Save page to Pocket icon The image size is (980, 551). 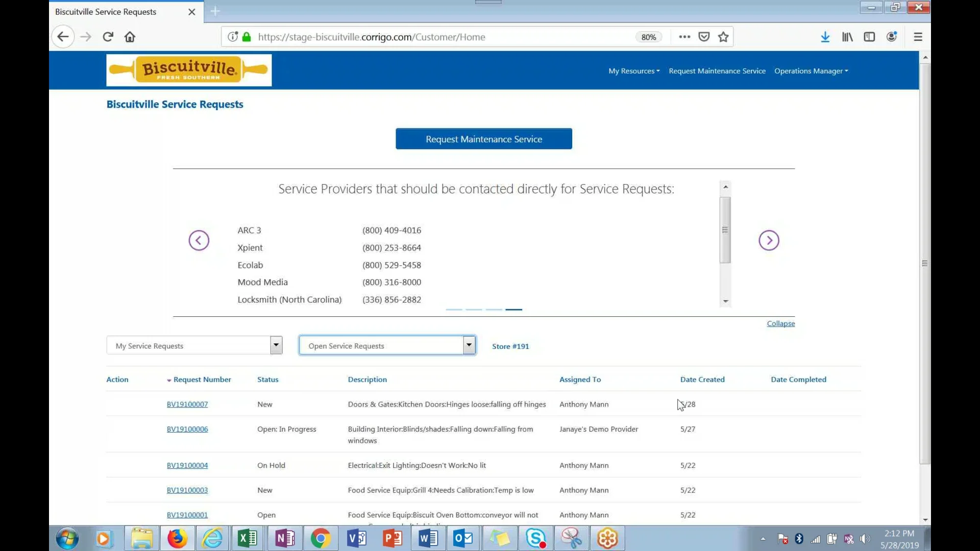[704, 37]
